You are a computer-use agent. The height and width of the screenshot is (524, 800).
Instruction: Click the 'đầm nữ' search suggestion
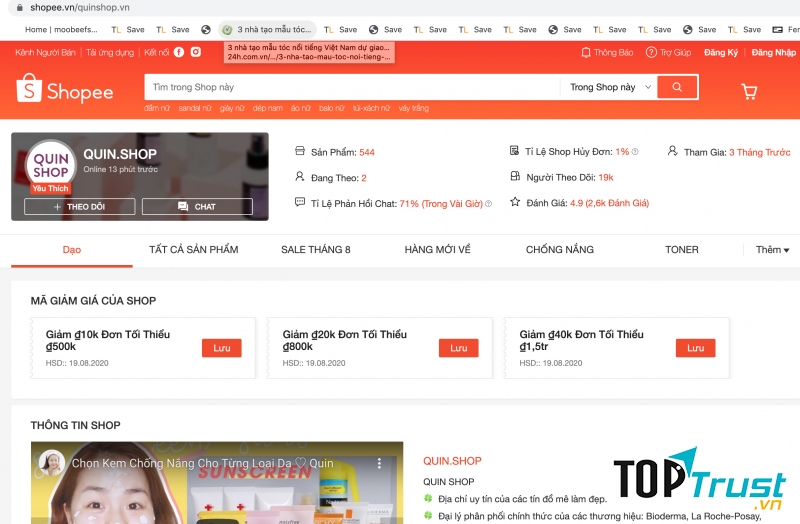[157, 108]
